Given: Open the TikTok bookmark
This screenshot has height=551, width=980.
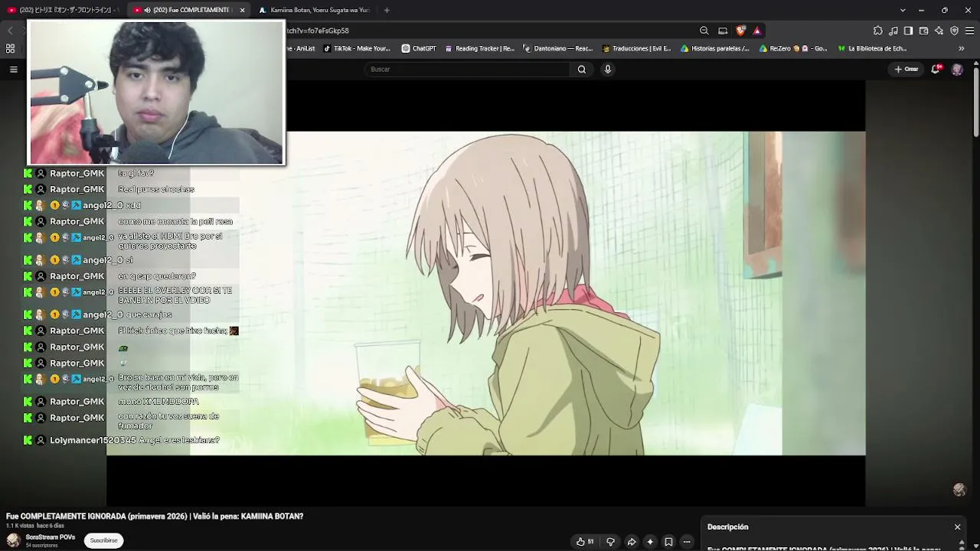Looking at the screenshot, I should click(358, 48).
